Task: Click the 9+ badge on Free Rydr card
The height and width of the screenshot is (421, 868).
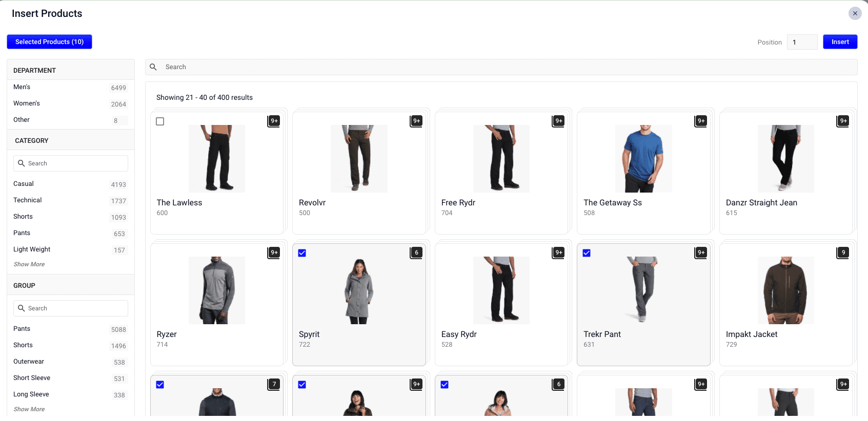Action: coord(559,121)
